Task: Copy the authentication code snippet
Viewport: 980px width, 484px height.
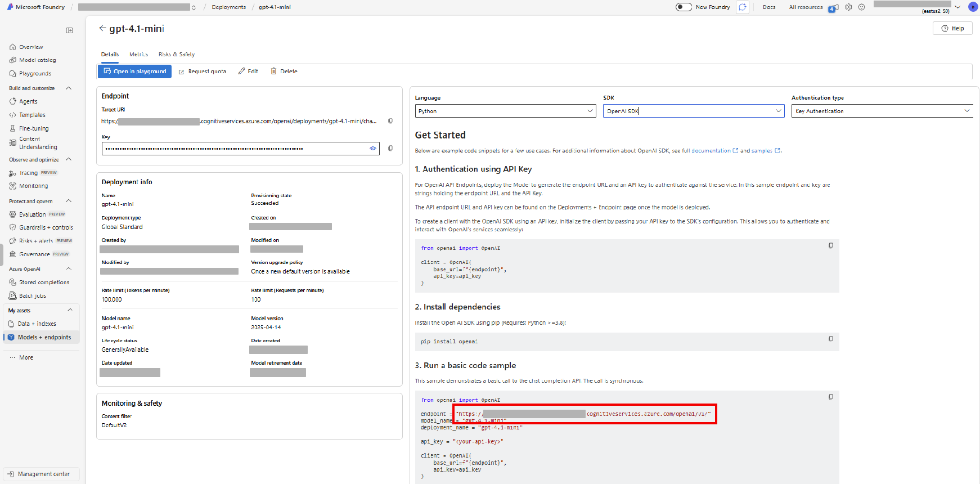Action: click(x=830, y=246)
